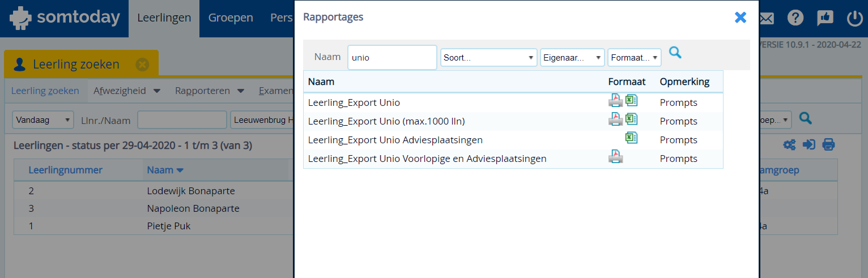
Task: Click Prompts in the Voorlopige en Adviesplaatsingen row
Action: 679,159
